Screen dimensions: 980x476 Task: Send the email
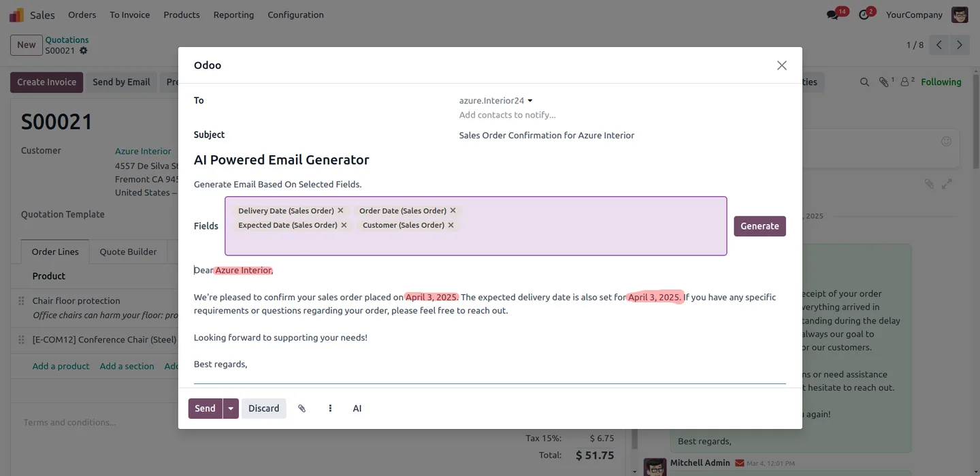click(x=205, y=409)
